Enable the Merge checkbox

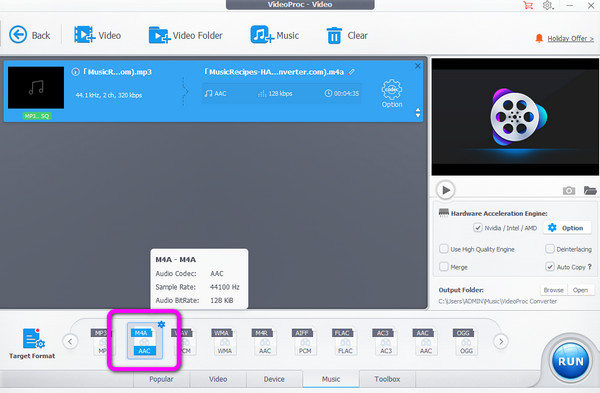pos(443,266)
